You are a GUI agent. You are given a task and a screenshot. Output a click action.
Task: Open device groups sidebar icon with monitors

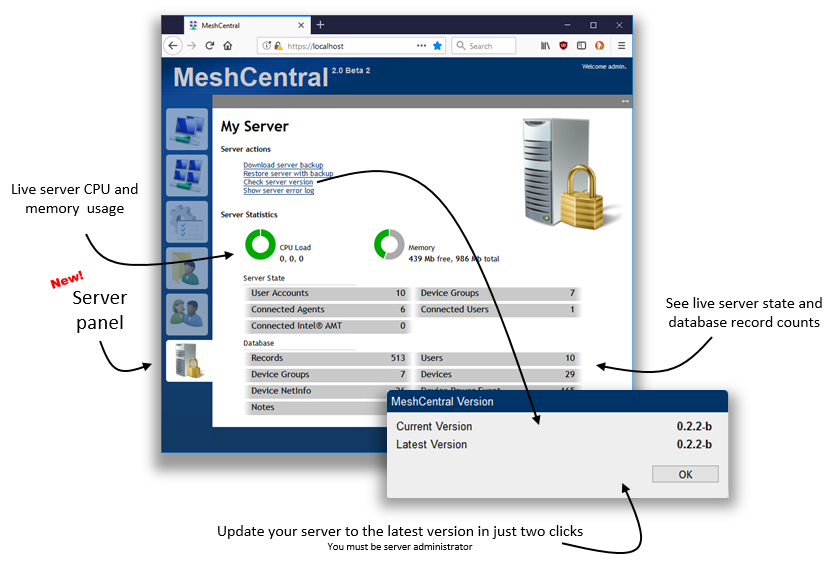[x=187, y=176]
